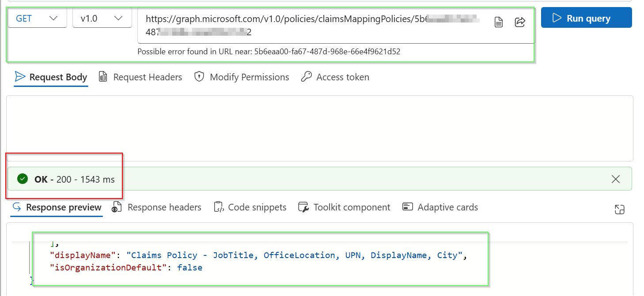This screenshot has width=644, height=296.
Task: Click inside the request body editor
Action: click(x=319, y=128)
